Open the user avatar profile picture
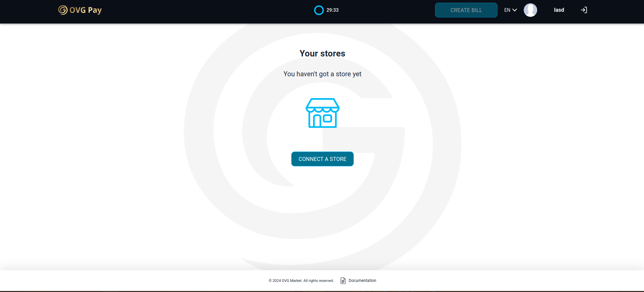Image resolution: width=644 pixels, height=292 pixels. 530,10
